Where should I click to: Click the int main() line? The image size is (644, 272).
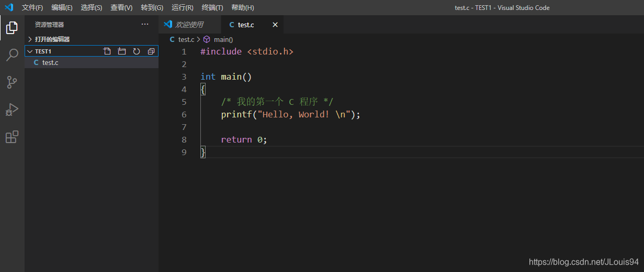226,77
